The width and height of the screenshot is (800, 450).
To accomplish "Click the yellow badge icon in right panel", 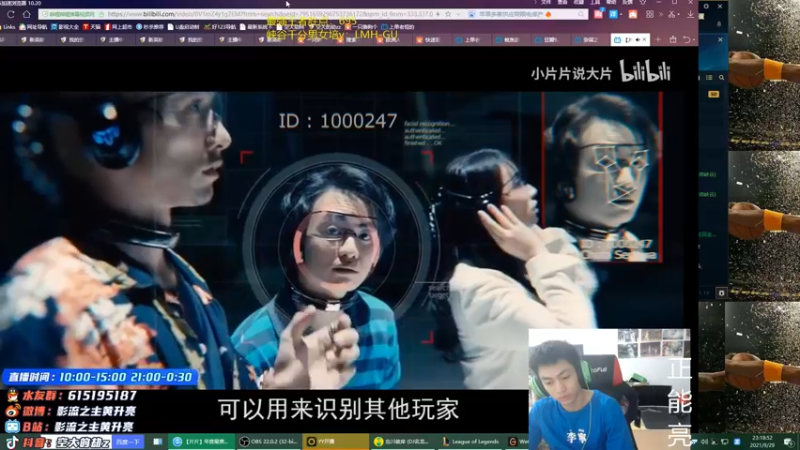I will coord(713,94).
